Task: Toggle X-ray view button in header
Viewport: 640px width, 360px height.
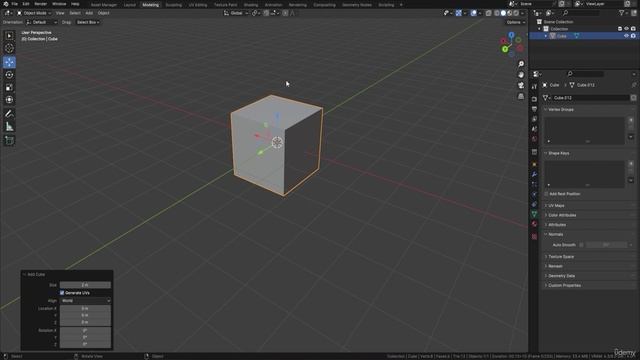Action: pyautogui.click(x=489, y=13)
